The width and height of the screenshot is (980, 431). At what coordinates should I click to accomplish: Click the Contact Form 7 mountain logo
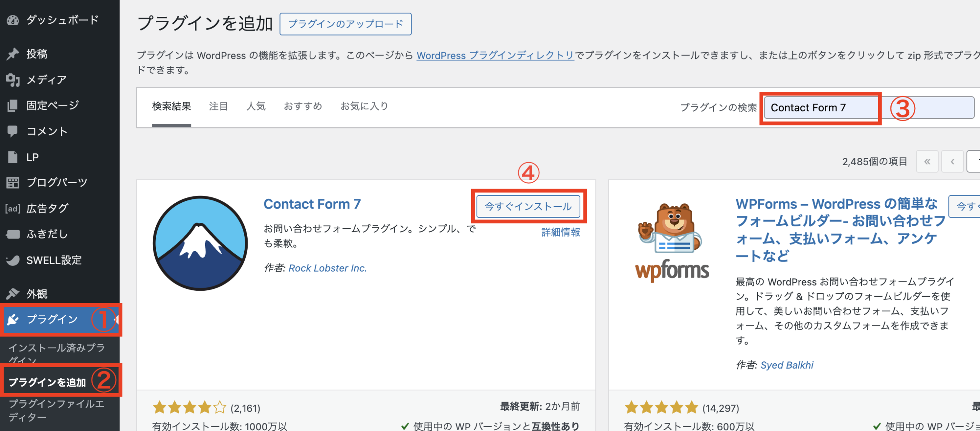[200, 243]
